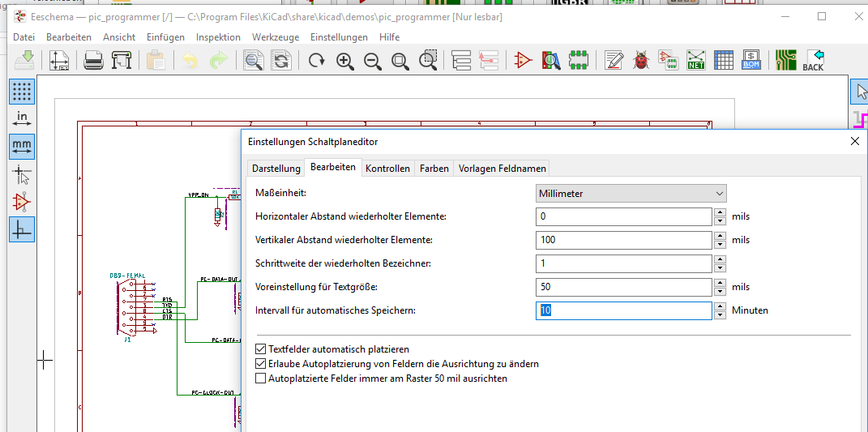
Task: Switch to Vorlagen Feldnamen tab
Action: coord(502,169)
